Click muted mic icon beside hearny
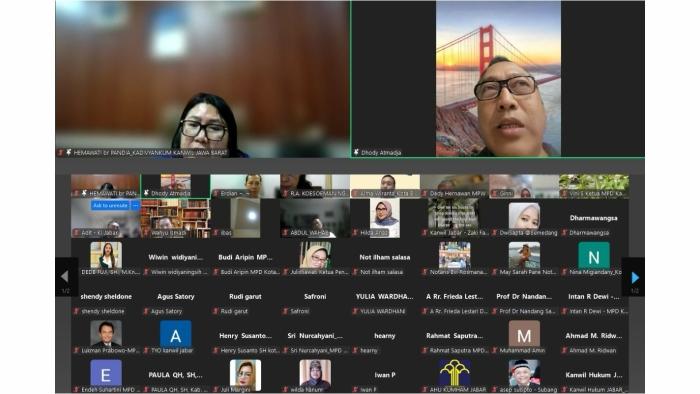The image size is (700, 394). [355, 350]
